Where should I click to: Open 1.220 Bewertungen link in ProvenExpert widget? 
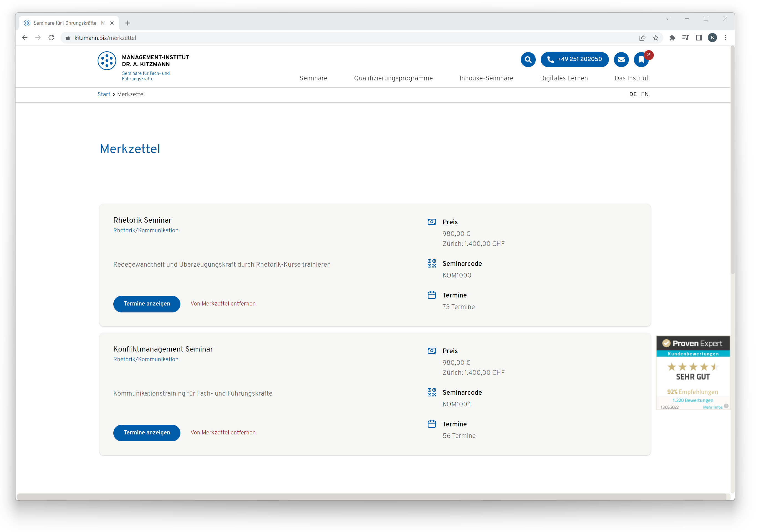692,401
